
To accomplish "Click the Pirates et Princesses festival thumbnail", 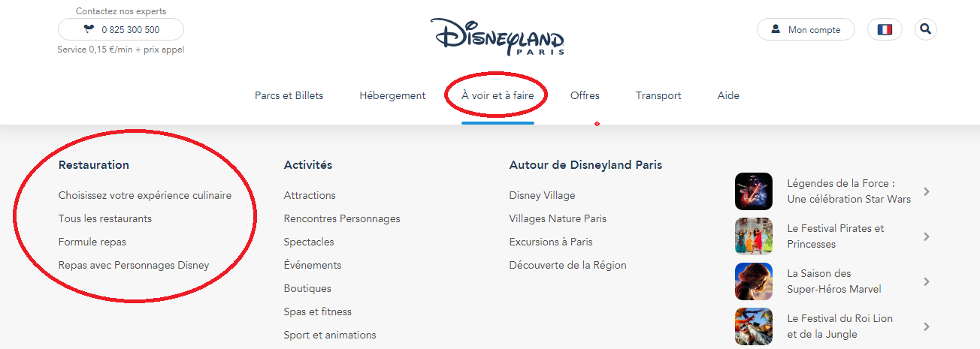I will pos(754,236).
